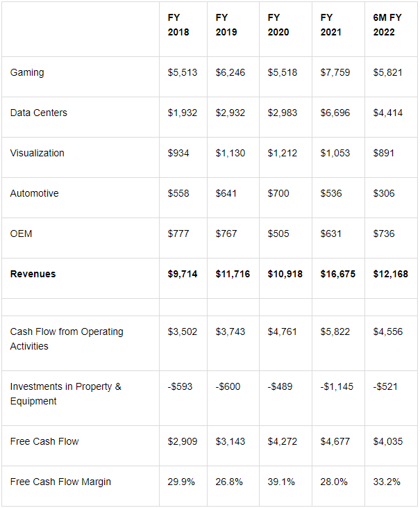This screenshot has height=508, width=420.
Task: Click OEM FY 2018 value $777
Action: tap(178, 233)
